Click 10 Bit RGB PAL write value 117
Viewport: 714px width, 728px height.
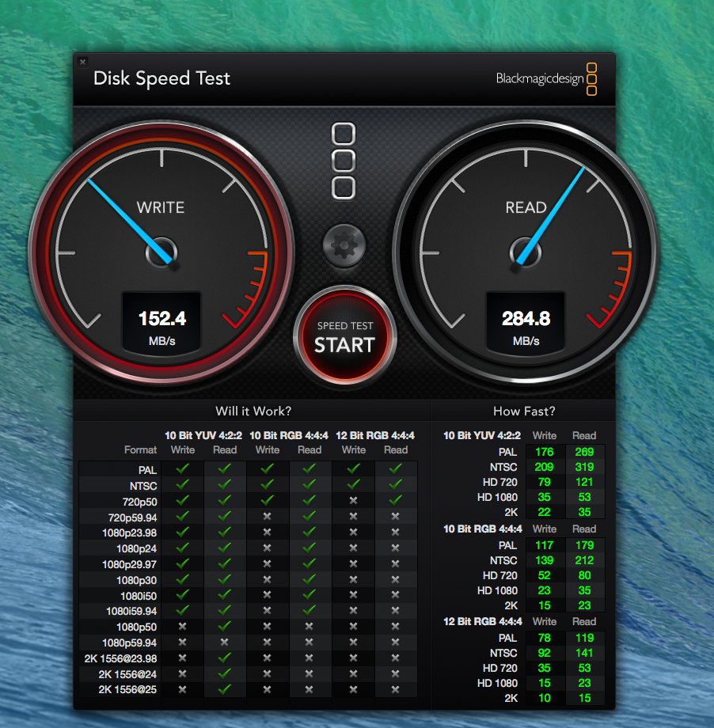coord(545,545)
